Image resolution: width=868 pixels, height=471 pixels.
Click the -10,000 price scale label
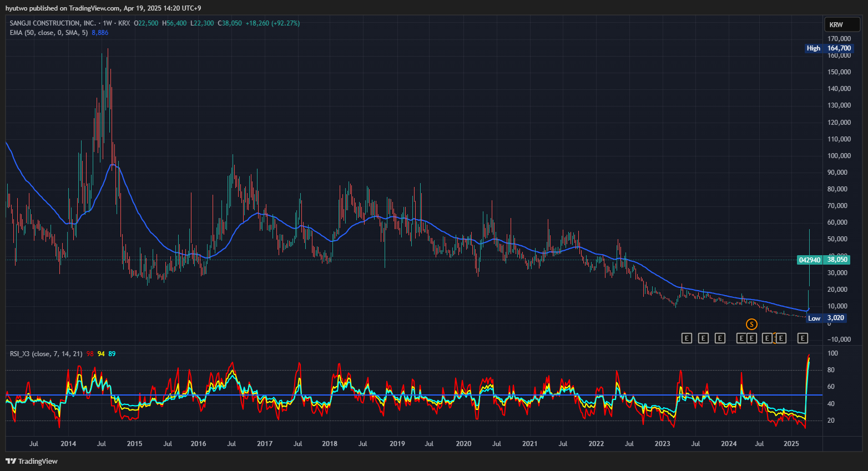click(x=839, y=340)
